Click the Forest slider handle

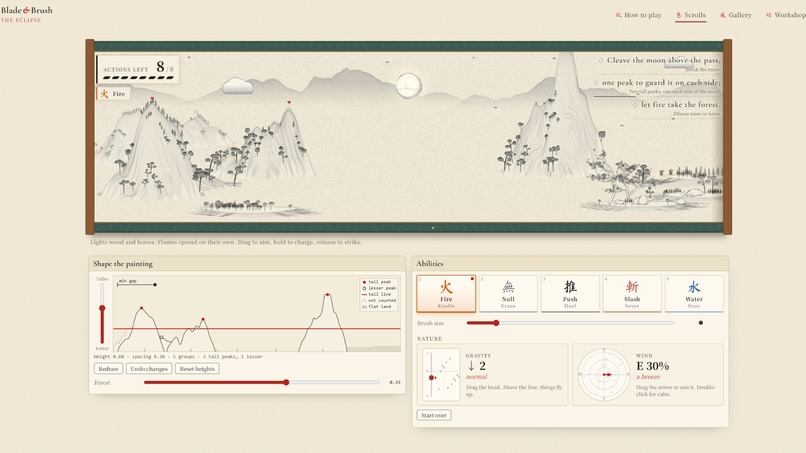click(x=286, y=382)
